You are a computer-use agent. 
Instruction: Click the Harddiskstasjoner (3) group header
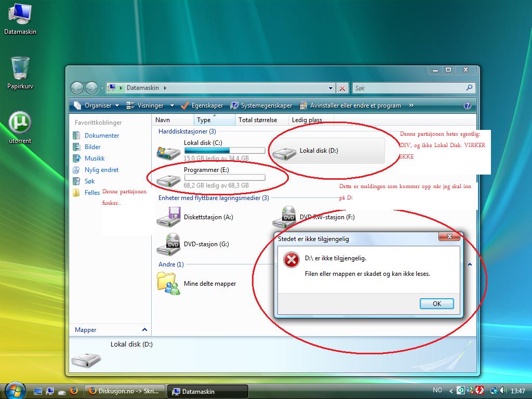(187, 131)
